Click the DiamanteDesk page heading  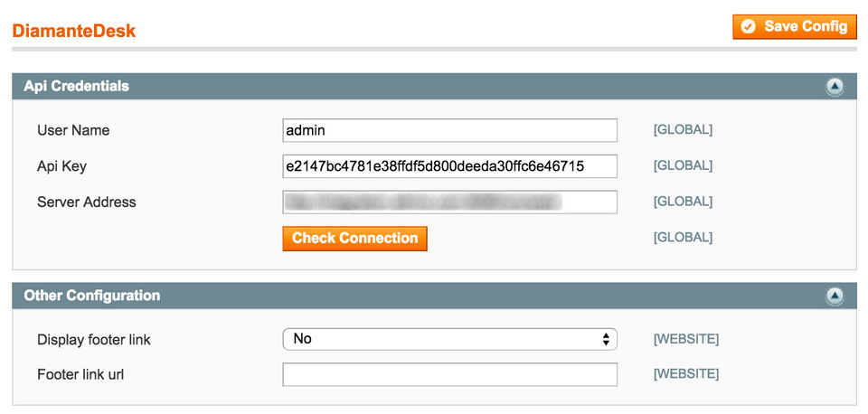tap(74, 31)
